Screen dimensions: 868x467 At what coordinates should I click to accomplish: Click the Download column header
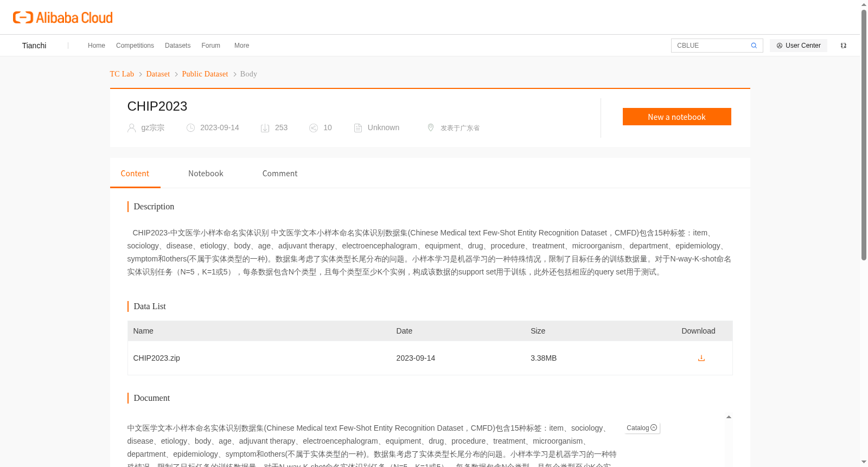point(698,331)
